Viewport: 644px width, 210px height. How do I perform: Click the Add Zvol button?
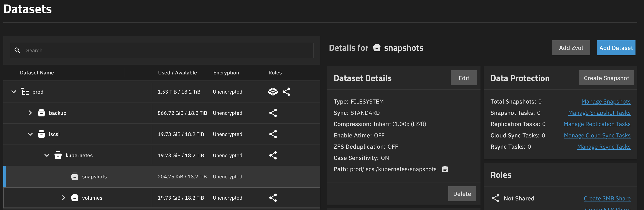coord(571,48)
